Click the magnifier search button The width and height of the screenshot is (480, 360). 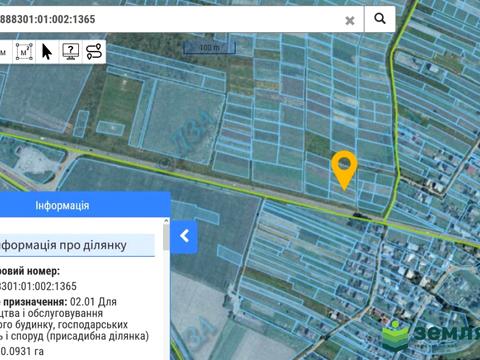380,19
